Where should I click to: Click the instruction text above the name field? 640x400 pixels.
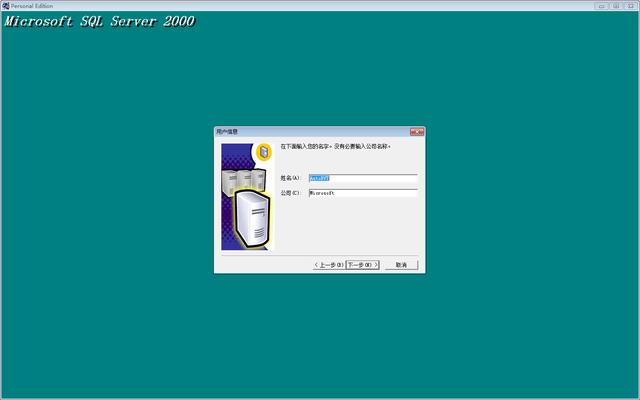coord(336,146)
